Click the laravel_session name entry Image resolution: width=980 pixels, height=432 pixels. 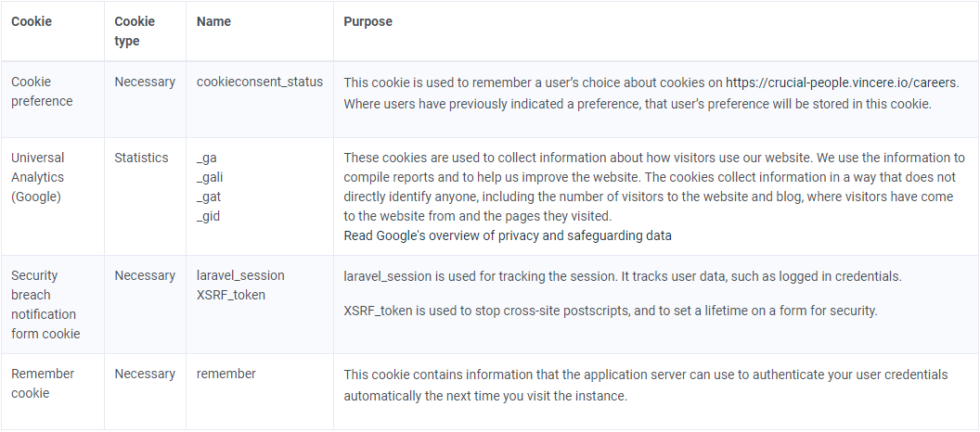[240, 275]
